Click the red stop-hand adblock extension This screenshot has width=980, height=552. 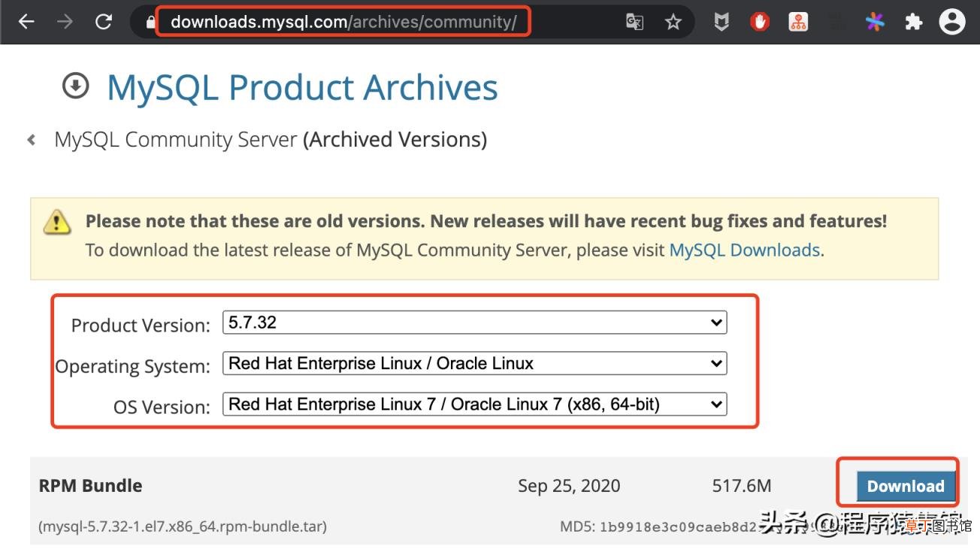click(760, 22)
